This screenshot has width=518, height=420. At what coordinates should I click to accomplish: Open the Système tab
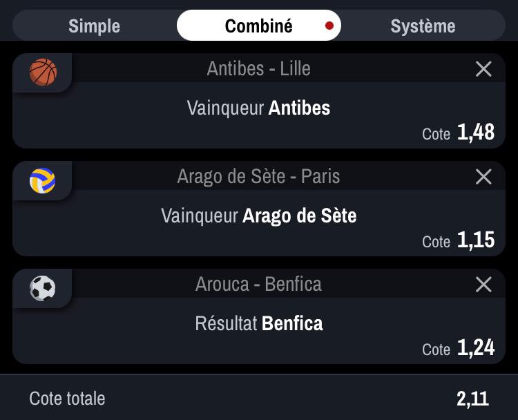[x=423, y=26]
